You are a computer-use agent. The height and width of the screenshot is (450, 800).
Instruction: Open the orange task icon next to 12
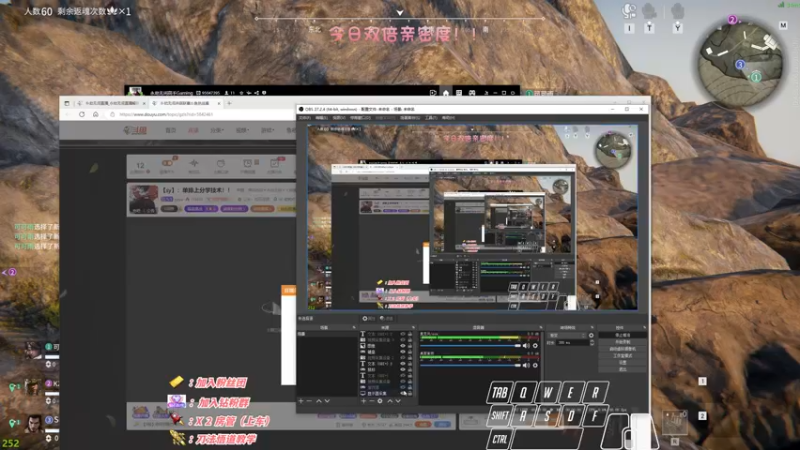pyautogui.click(x=167, y=163)
